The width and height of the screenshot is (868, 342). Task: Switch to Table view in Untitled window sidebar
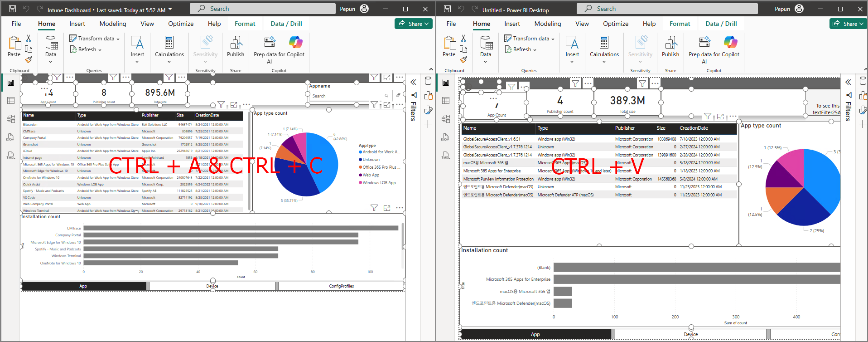446,101
